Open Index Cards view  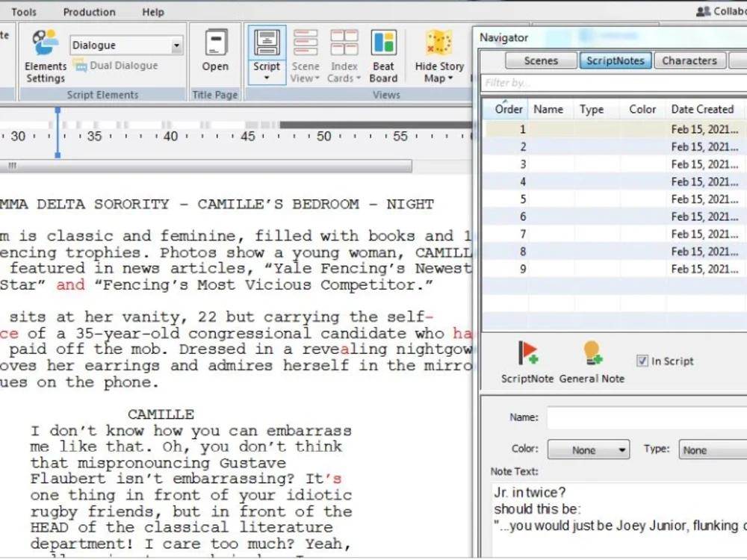click(344, 56)
